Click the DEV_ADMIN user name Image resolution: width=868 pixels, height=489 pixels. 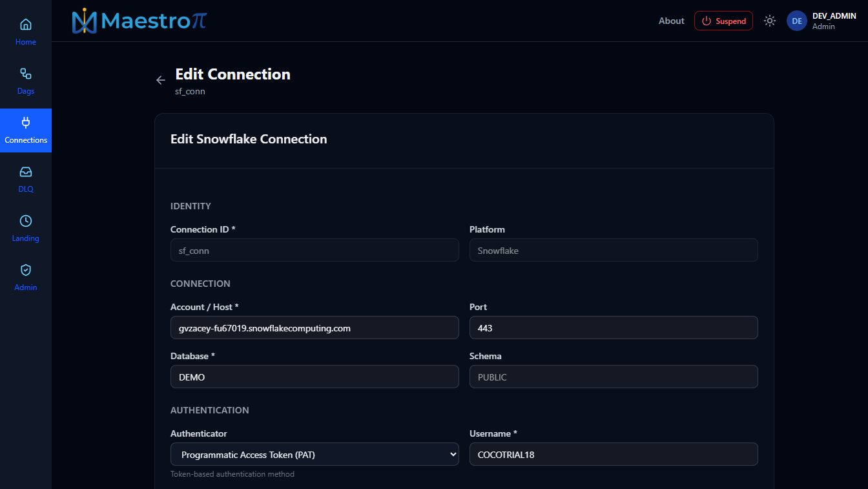(834, 16)
